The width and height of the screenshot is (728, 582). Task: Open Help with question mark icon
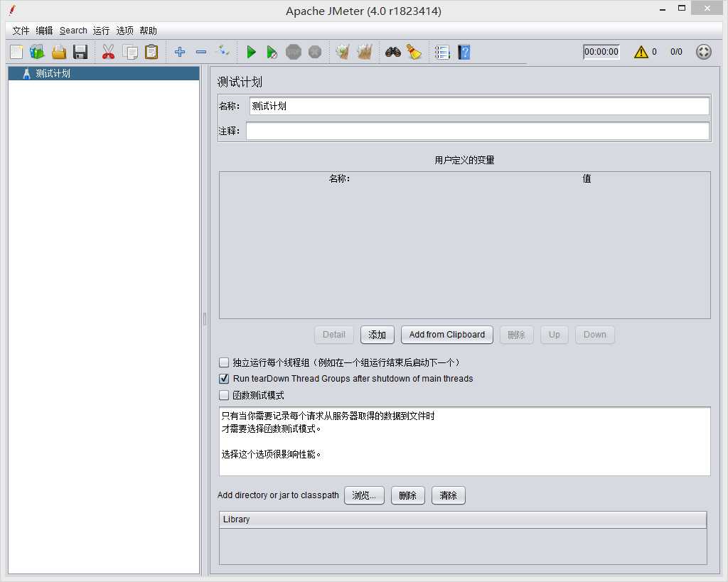pyautogui.click(x=464, y=52)
